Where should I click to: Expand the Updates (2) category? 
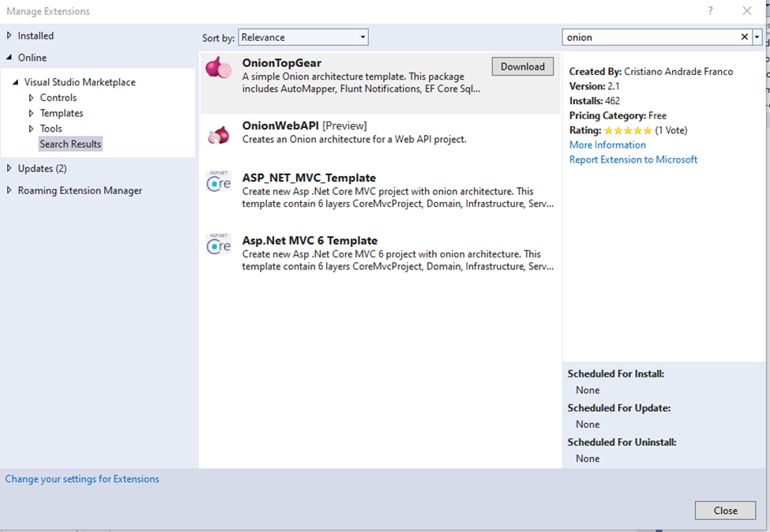click(x=9, y=168)
